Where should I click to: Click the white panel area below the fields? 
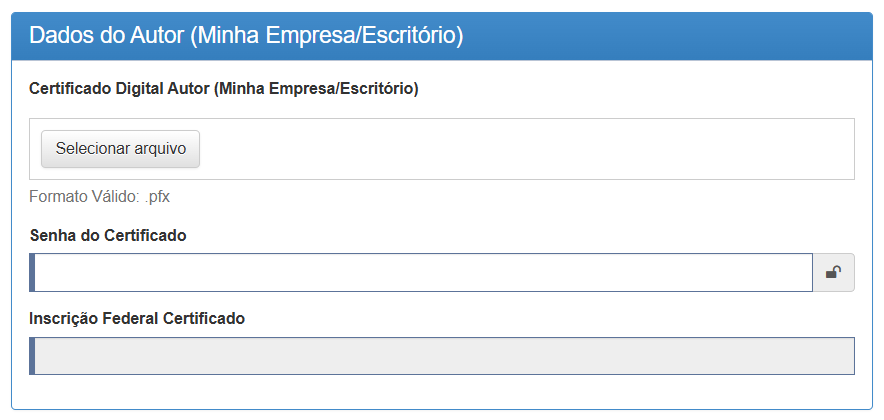(x=442, y=392)
